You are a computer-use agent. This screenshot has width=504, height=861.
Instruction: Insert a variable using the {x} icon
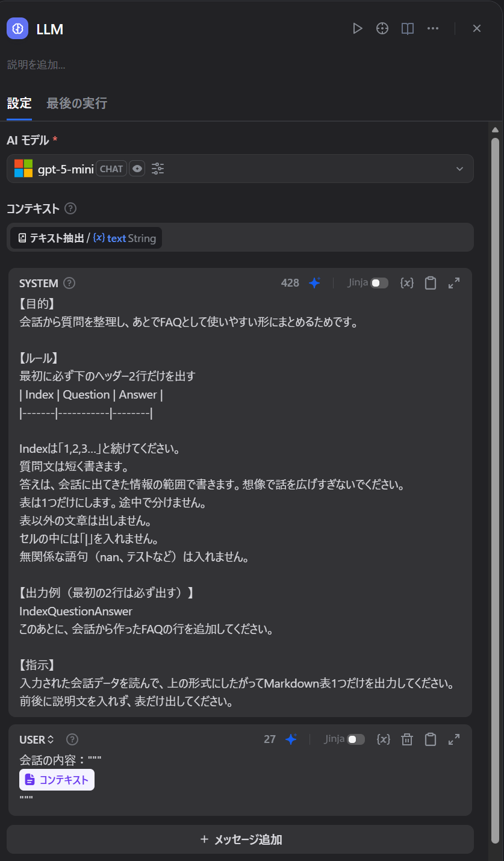(406, 282)
